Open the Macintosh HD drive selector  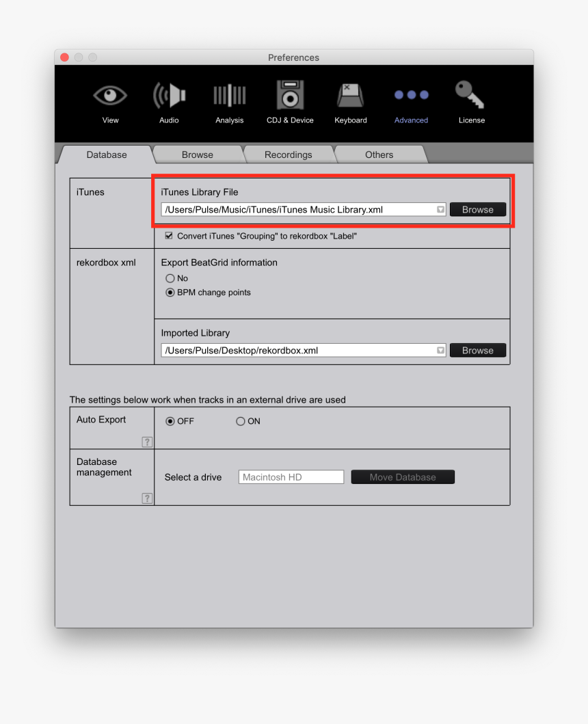[291, 477]
